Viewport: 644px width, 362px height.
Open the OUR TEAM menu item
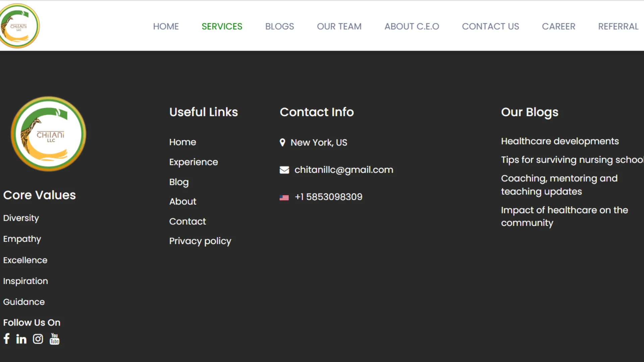click(339, 26)
